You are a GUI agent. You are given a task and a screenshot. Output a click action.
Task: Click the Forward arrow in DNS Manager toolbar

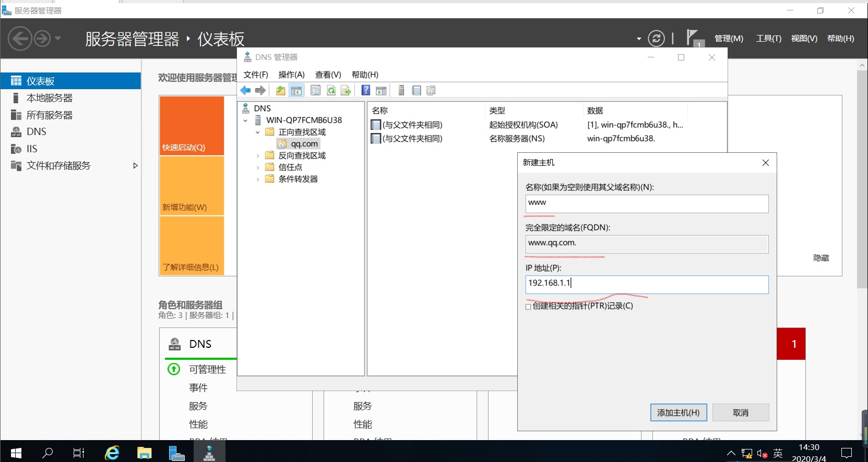point(260,91)
